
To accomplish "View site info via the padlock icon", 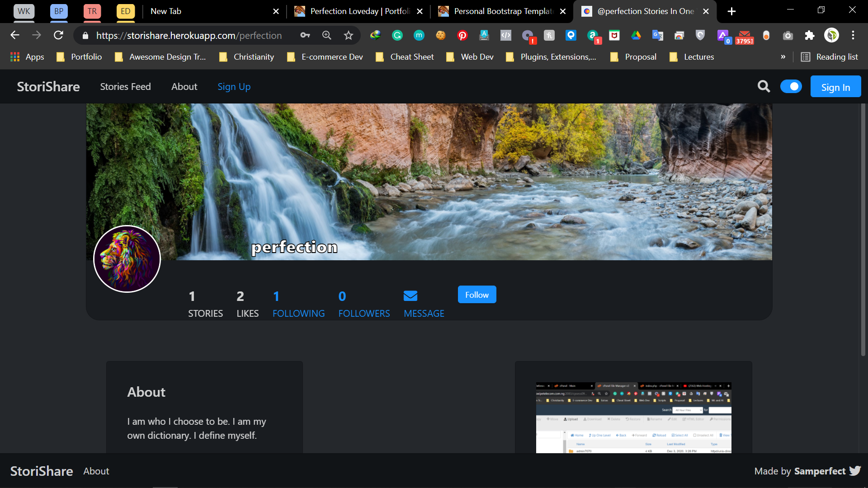I will pyautogui.click(x=85, y=36).
